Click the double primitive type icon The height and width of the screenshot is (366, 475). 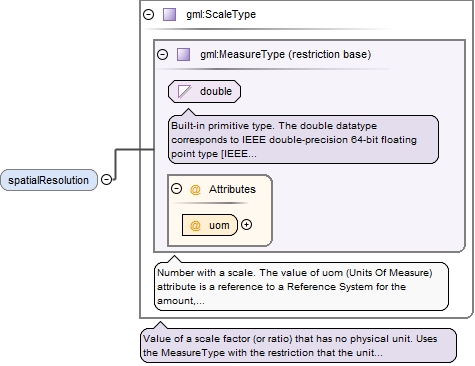coord(184,91)
